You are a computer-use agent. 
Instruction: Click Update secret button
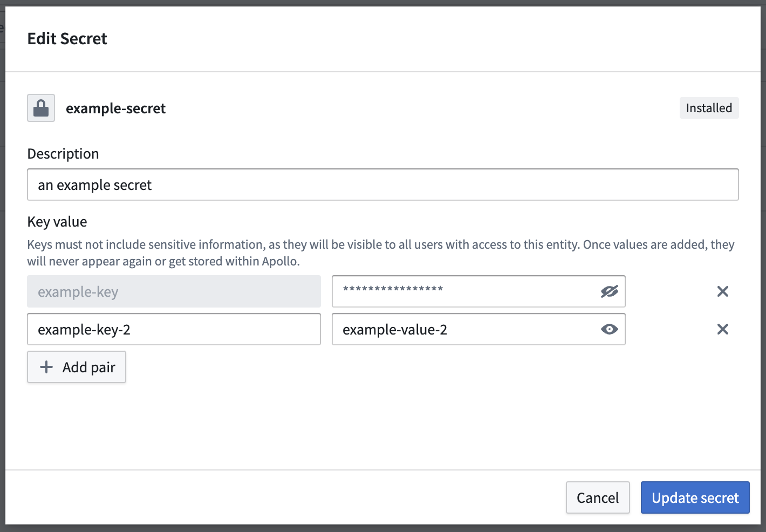pyautogui.click(x=695, y=497)
